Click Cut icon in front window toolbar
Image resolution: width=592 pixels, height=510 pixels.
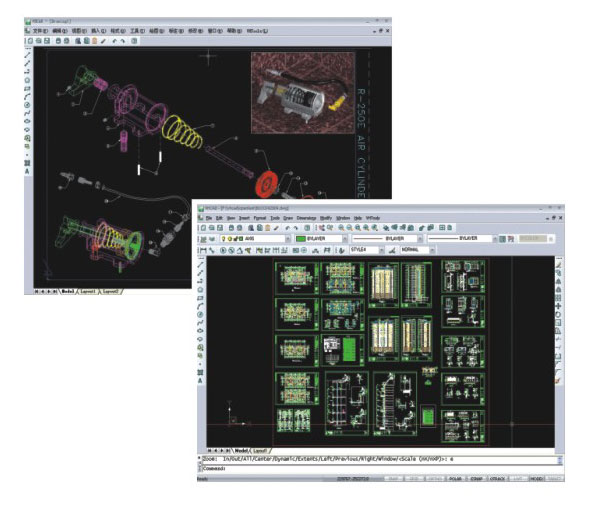pyautogui.click(x=251, y=228)
